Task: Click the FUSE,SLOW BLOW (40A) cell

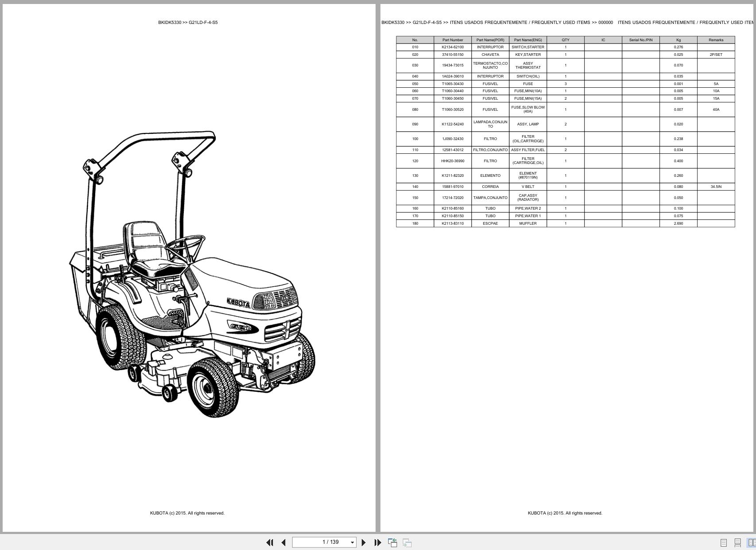Action: [x=528, y=109]
